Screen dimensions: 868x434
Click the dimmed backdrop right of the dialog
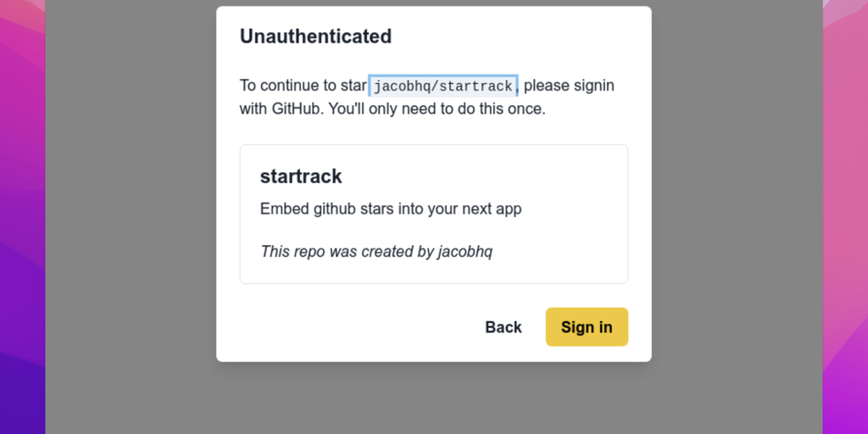[737, 212]
